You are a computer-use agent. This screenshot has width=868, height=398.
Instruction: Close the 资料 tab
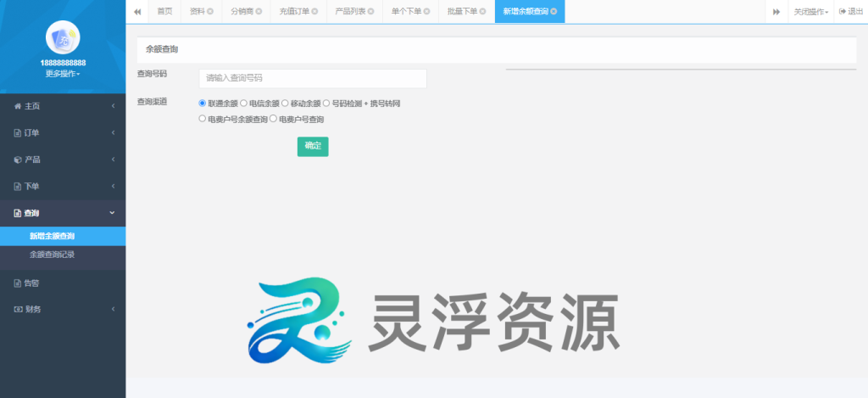tap(210, 12)
